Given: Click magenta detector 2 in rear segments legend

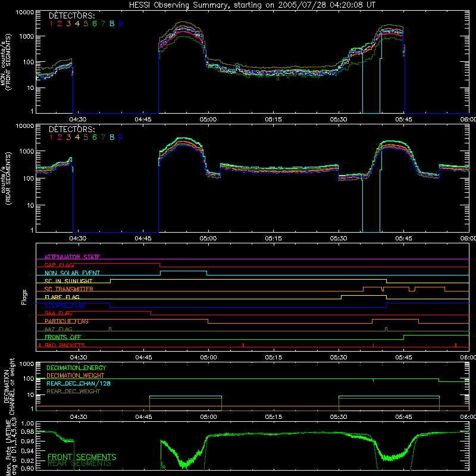Looking at the screenshot, I should click(60, 137).
